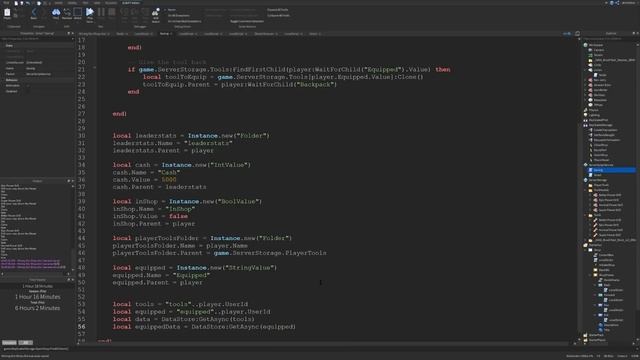
Task: Open Find with the binoculars icon
Action: pos(56,13)
